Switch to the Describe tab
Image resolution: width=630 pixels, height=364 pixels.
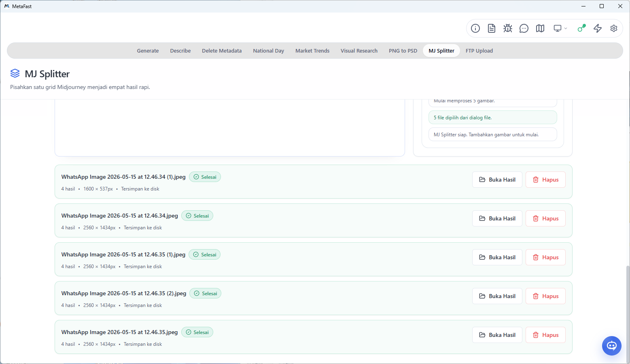[x=180, y=51]
